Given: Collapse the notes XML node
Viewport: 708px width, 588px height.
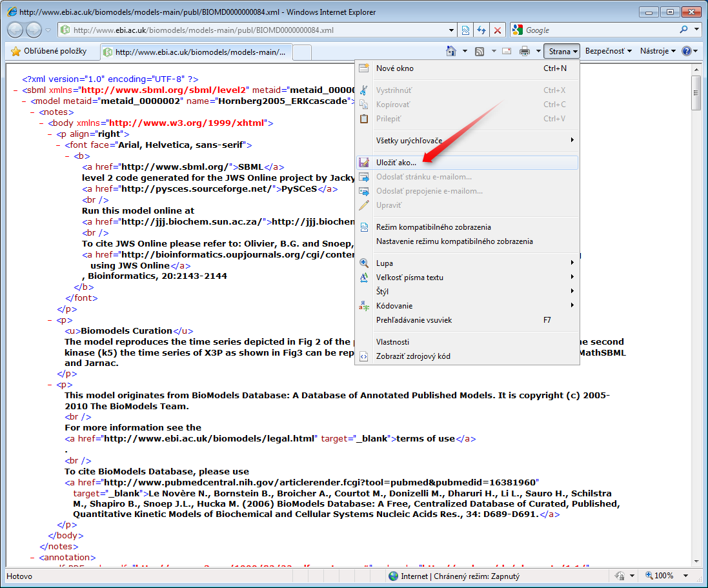Looking at the screenshot, I should click(33, 112).
